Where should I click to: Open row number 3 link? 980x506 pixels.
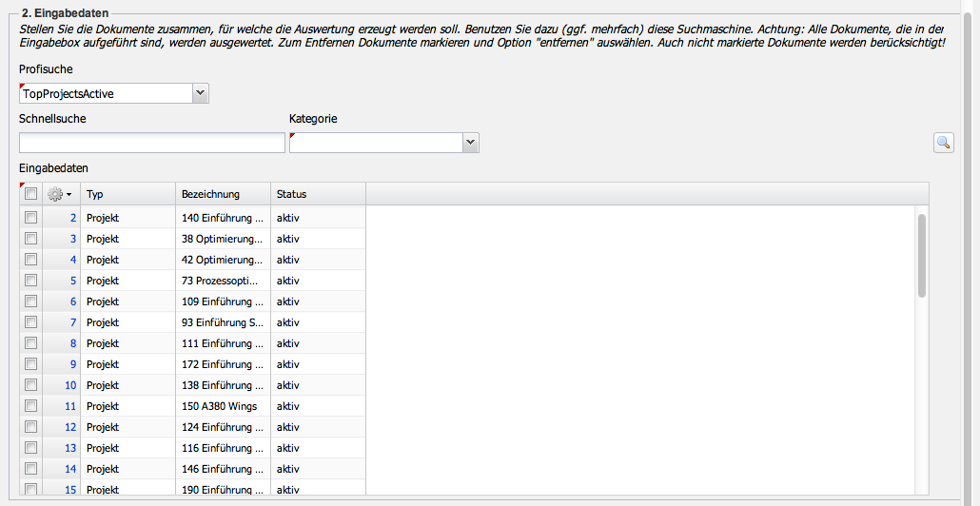pos(73,239)
